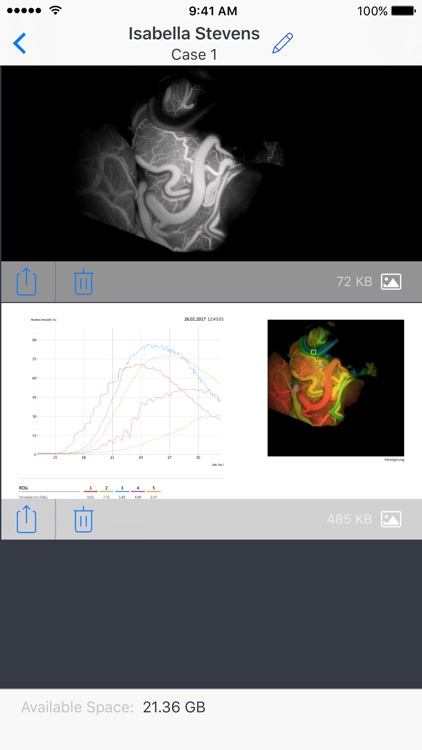This screenshot has height=750, width=422.
Task: Open the colored delay map thumbnail
Action: click(335, 388)
